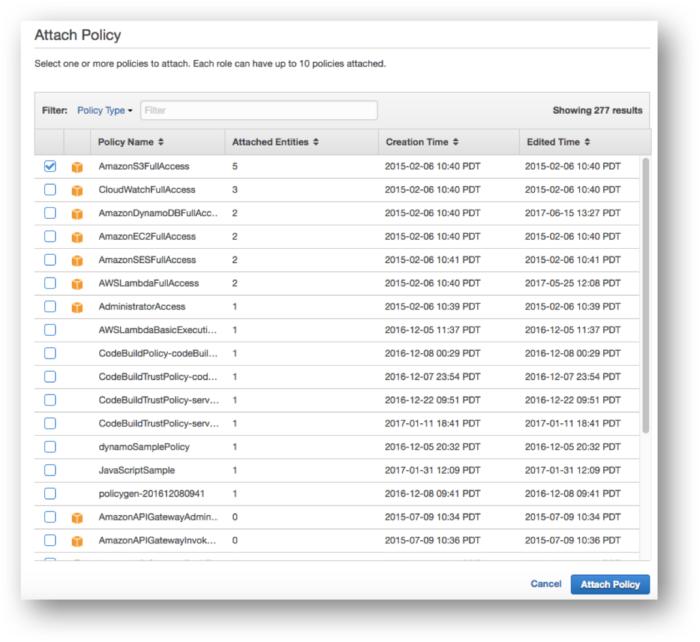
Task: Click the orange icon for AmazonEC2FullAccess
Action: [77, 237]
